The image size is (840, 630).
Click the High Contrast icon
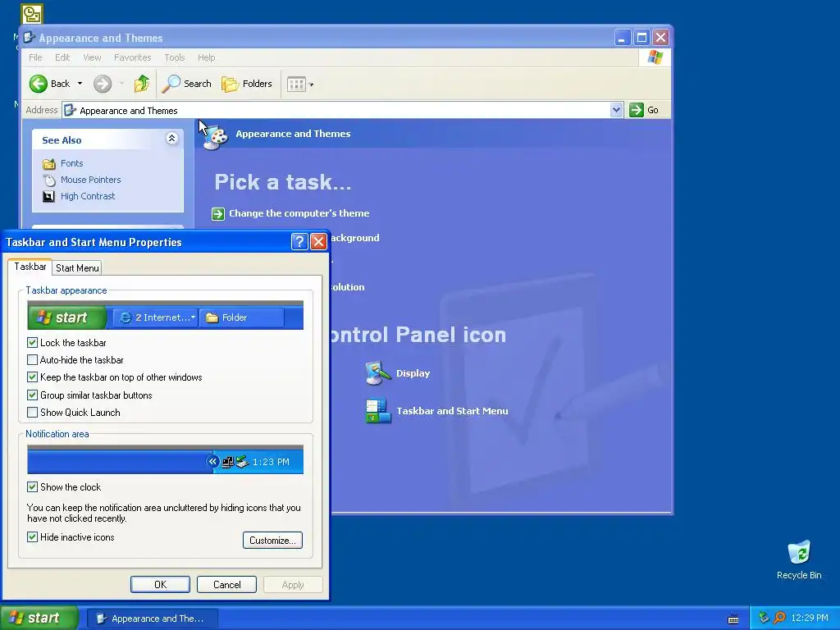point(48,197)
